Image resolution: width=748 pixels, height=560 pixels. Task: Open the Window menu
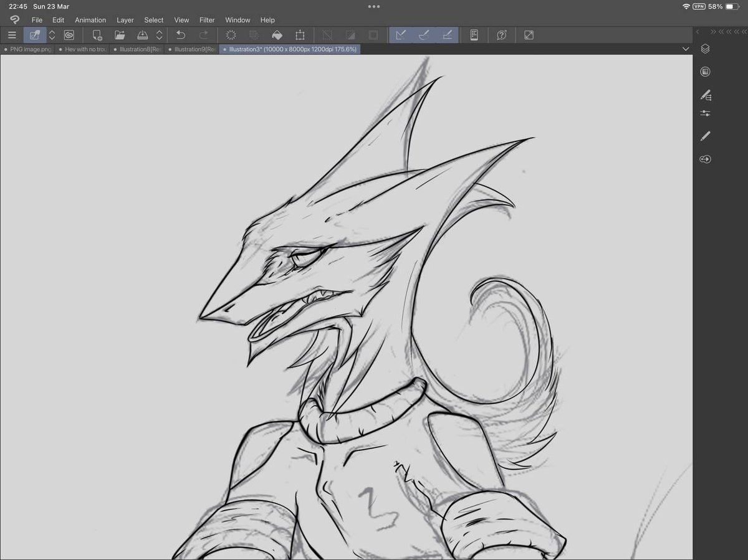click(x=237, y=20)
